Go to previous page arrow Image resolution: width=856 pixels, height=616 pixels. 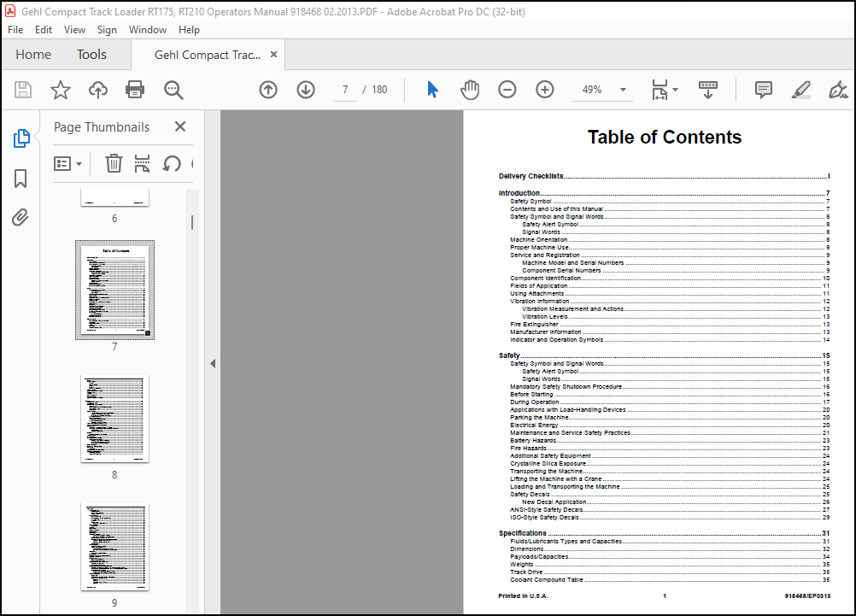(x=268, y=90)
